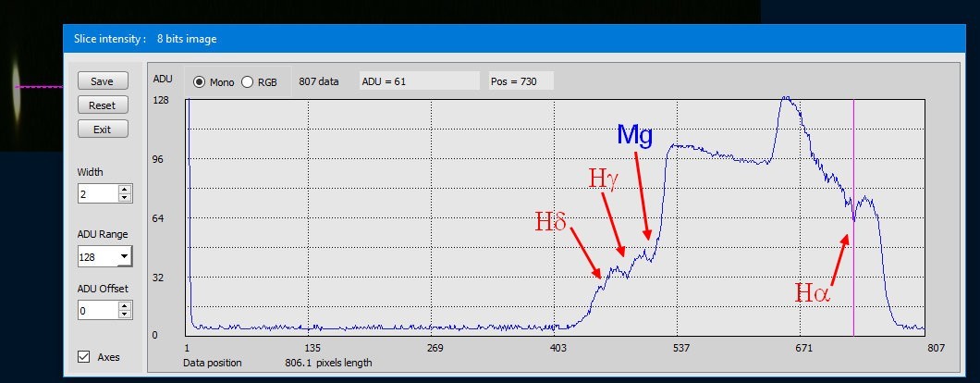
Task: Click the Save button
Action: (x=103, y=81)
